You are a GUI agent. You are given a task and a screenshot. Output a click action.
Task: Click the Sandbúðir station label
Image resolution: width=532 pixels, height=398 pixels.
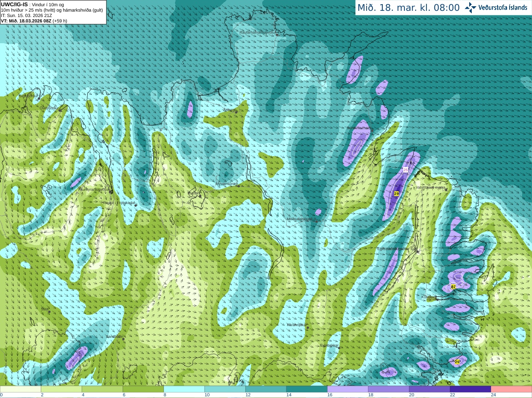point(113,337)
